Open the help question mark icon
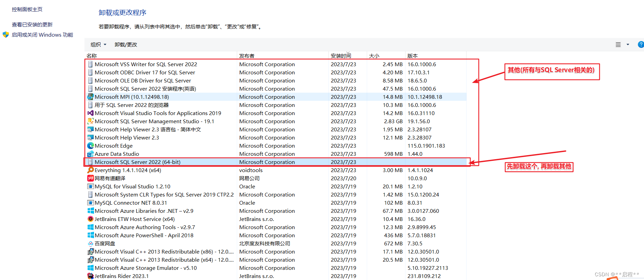644x280 pixels. coord(641,44)
